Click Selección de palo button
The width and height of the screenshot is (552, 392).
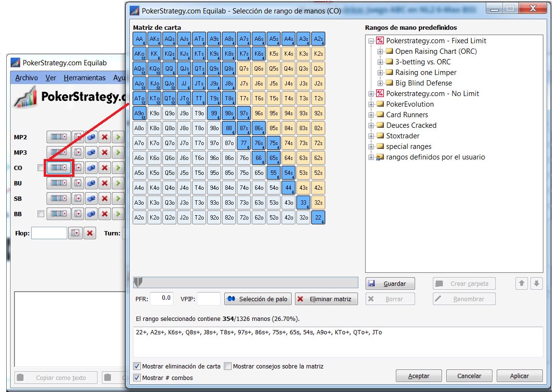click(258, 299)
